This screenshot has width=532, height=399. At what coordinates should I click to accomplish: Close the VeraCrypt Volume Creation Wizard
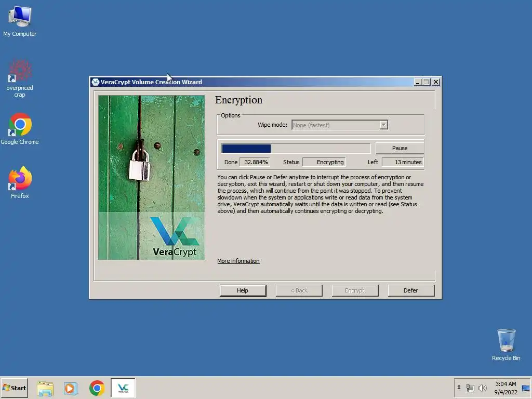[x=436, y=82]
